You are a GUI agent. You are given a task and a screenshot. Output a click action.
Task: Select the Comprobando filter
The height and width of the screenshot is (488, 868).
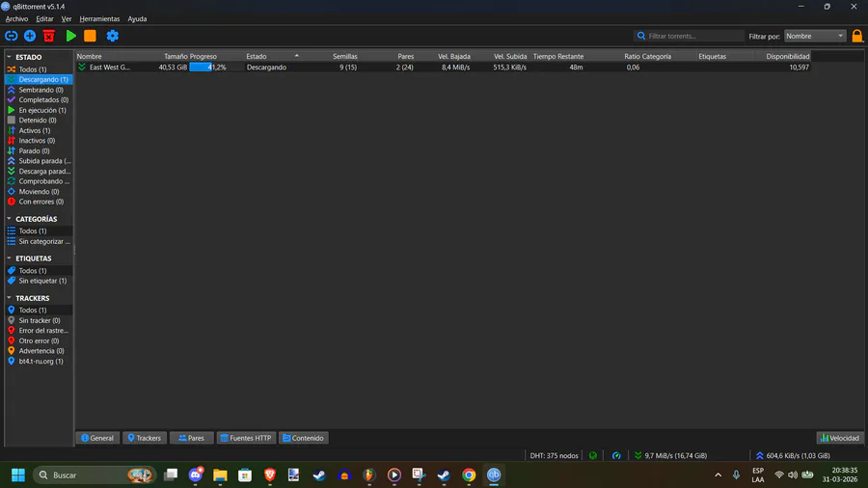[x=39, y=181]
